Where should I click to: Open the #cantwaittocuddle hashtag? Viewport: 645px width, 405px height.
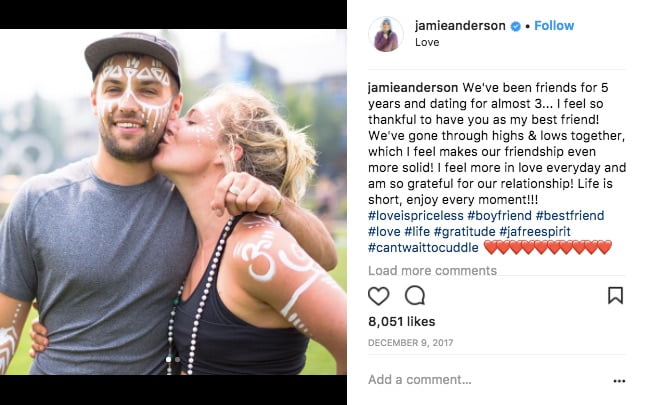(423, 248)
